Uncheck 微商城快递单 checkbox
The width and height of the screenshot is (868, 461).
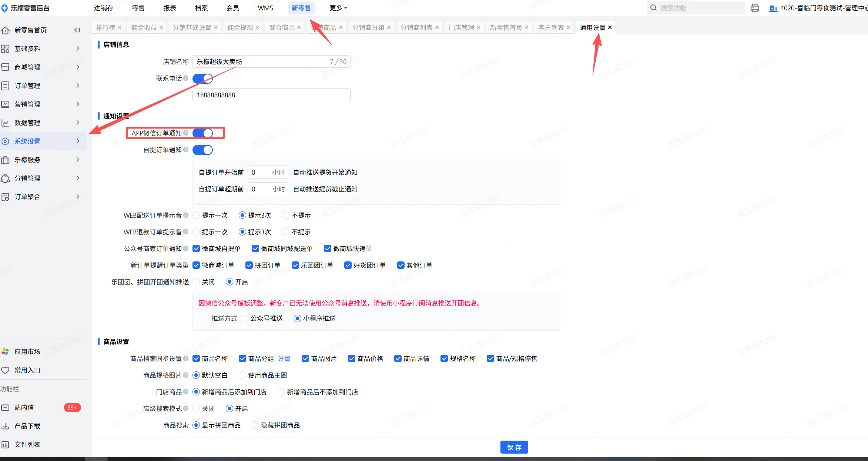pos(327,248)
